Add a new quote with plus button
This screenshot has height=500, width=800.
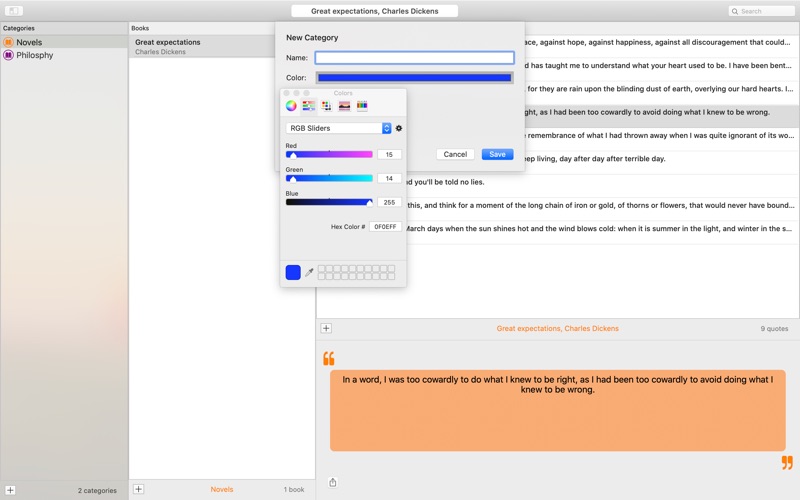(x=326, y=328)
